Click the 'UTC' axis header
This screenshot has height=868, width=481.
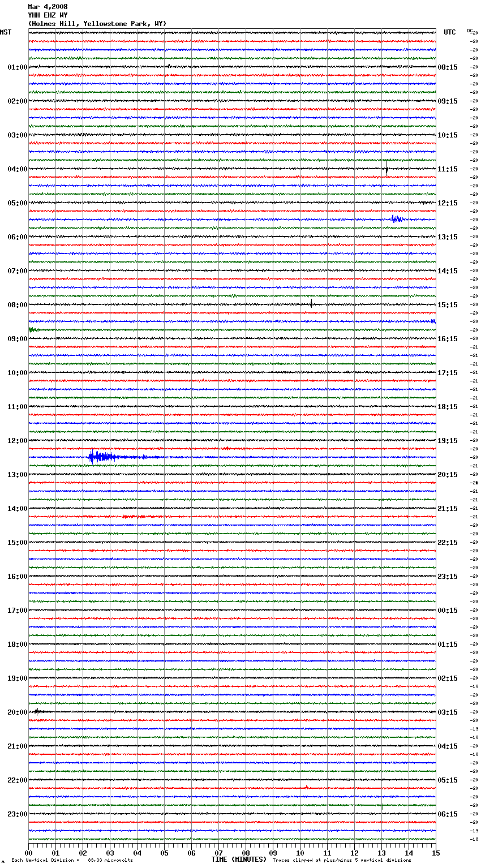[449, 32]
